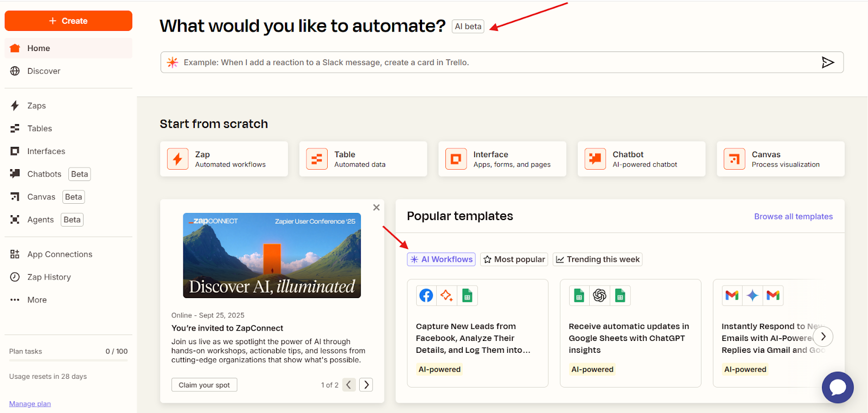
Task: Click the Interface card's orange icon
Action: click(456, 159)
